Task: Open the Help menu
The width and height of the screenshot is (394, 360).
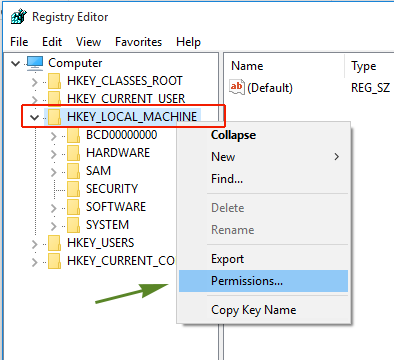Action: coord(188,42)
